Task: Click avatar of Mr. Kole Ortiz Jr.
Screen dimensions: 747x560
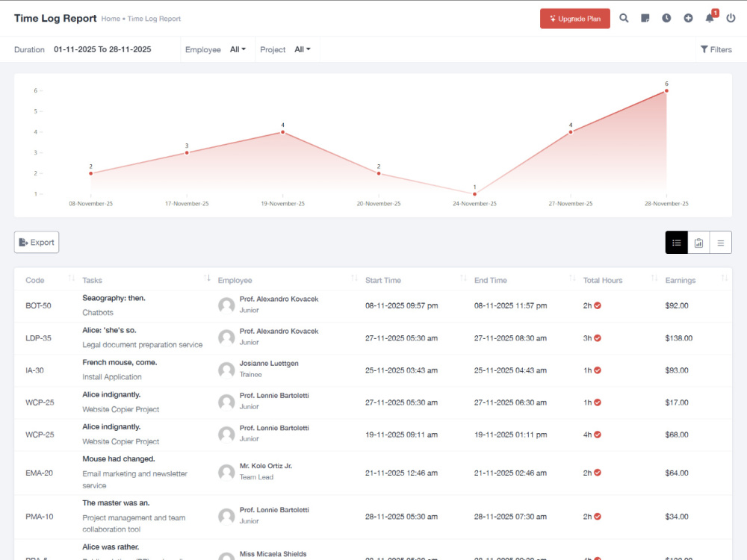Action: [226, 473]
